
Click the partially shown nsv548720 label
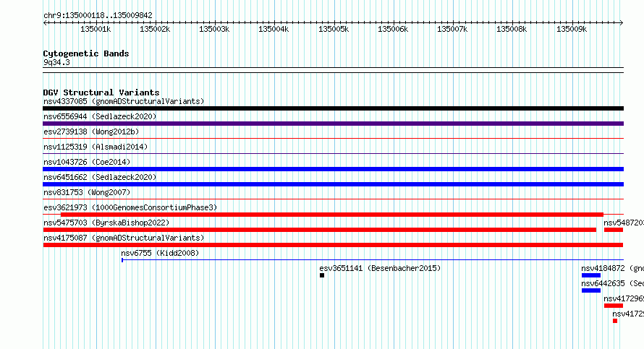(624, 223)
